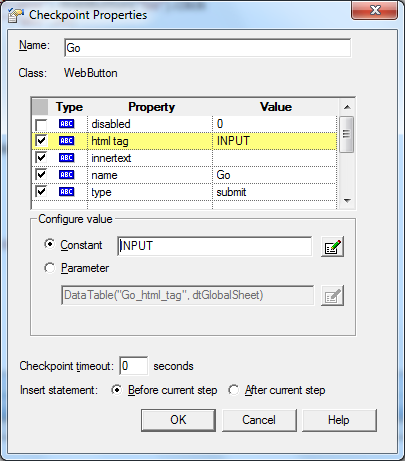Click the Checkpoint Properties title bar icon
Viewport: 405px width, 461px height.
click(x=16, y=15)
